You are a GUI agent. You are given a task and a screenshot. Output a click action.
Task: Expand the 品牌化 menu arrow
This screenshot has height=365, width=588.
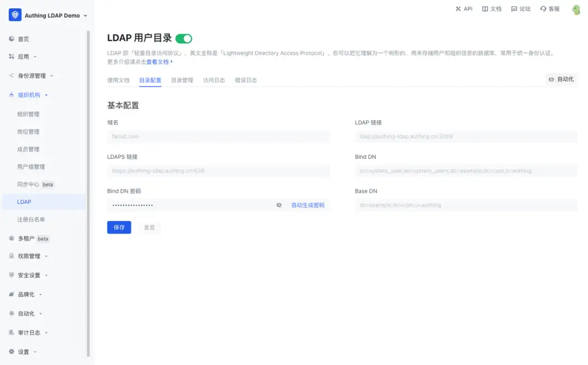pos(40,295)
